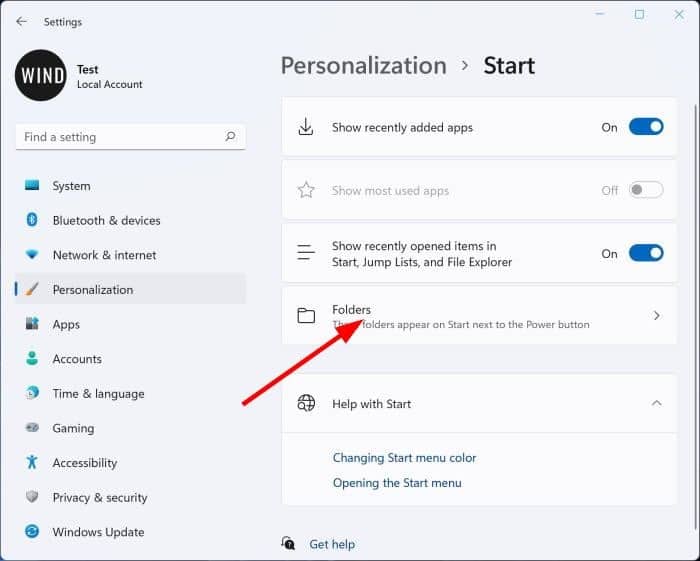Open the Accessibility settings category
Screen dimensions: 700x561
pos(130,462)
